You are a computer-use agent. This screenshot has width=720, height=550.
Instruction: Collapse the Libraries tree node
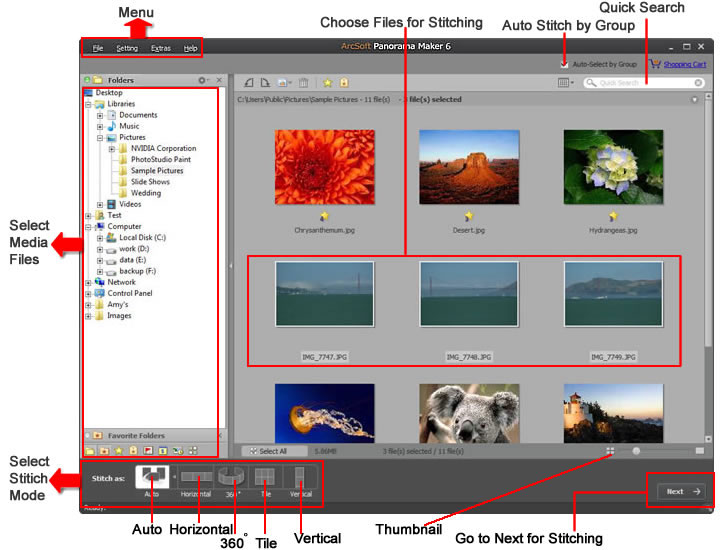[88, 104]
